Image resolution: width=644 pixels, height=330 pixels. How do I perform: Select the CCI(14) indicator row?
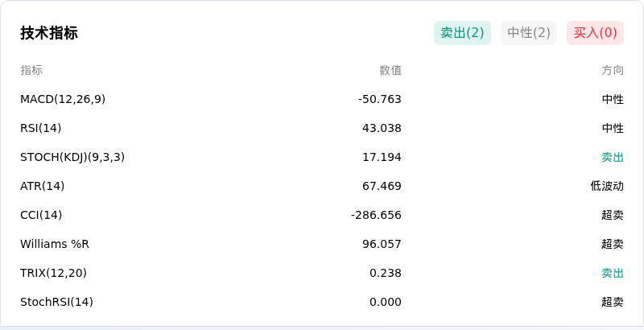[322, 215]
